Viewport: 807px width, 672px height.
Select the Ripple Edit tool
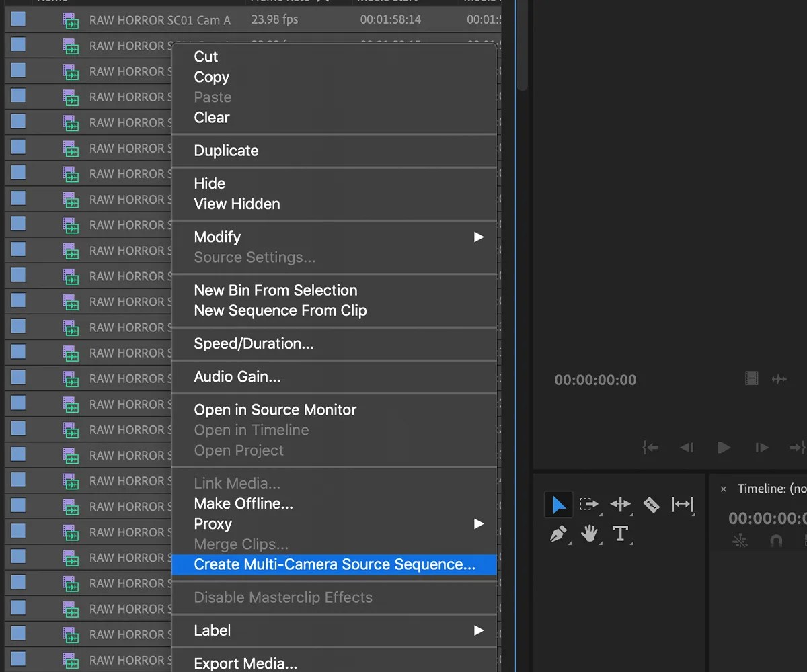[x=620, y=505]
